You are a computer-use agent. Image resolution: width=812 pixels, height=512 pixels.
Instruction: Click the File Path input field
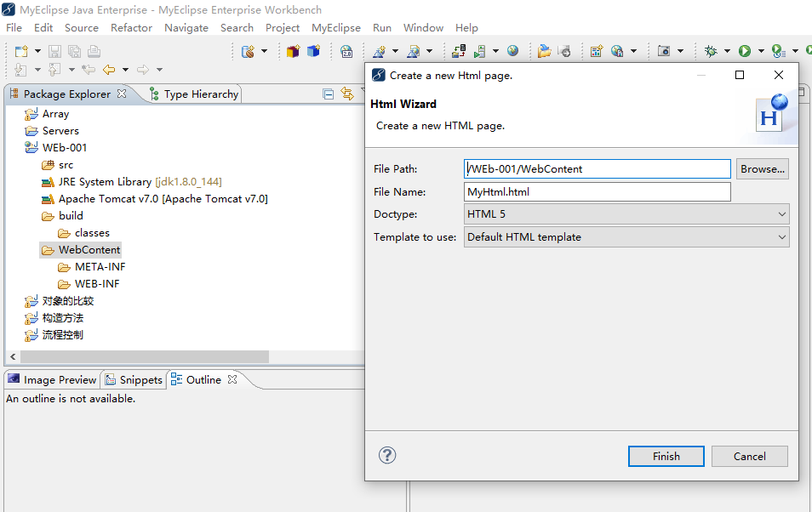click(x=598, y=168)
